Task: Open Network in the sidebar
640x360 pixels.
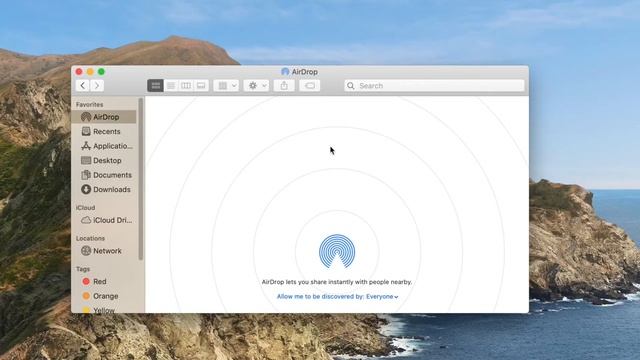Action: tap(104, 251)
